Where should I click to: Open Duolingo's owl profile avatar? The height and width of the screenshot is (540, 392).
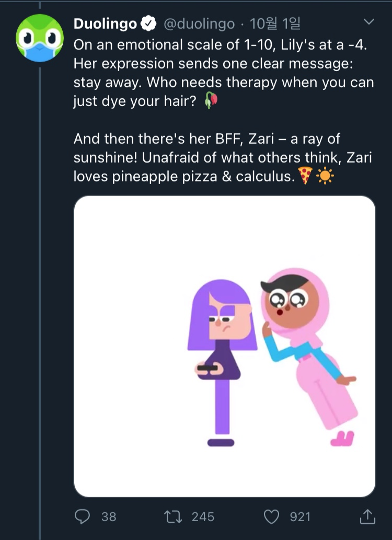[x=40, y=38]
